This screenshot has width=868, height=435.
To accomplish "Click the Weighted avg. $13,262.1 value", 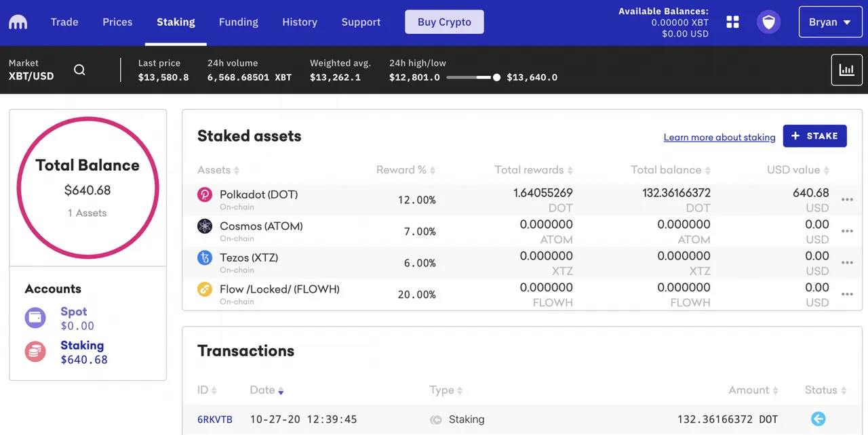I will click(x=335, y=77).
